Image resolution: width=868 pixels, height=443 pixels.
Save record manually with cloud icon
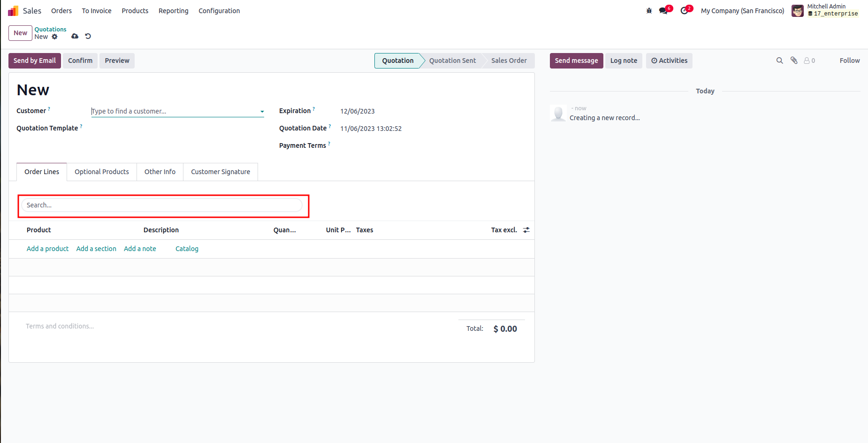[x=75, y=36]
